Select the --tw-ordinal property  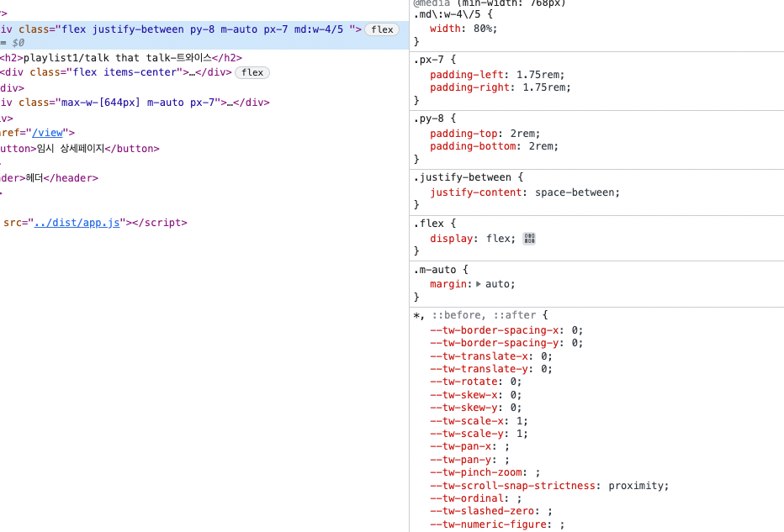point(467,498)
